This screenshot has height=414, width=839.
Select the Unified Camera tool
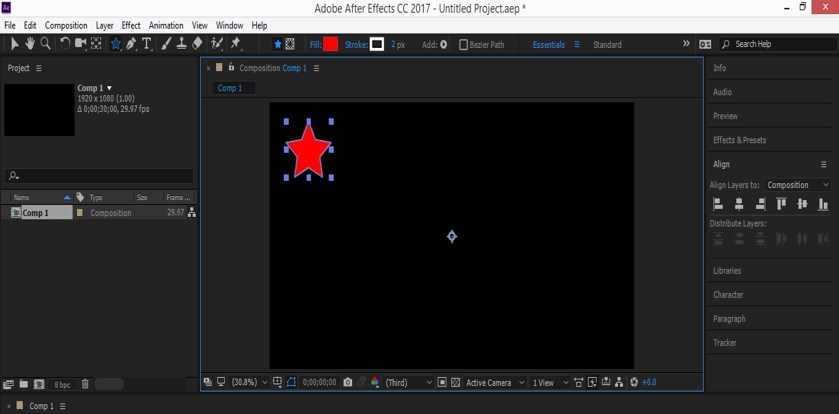pyautogui.click(x=81, y=44)
